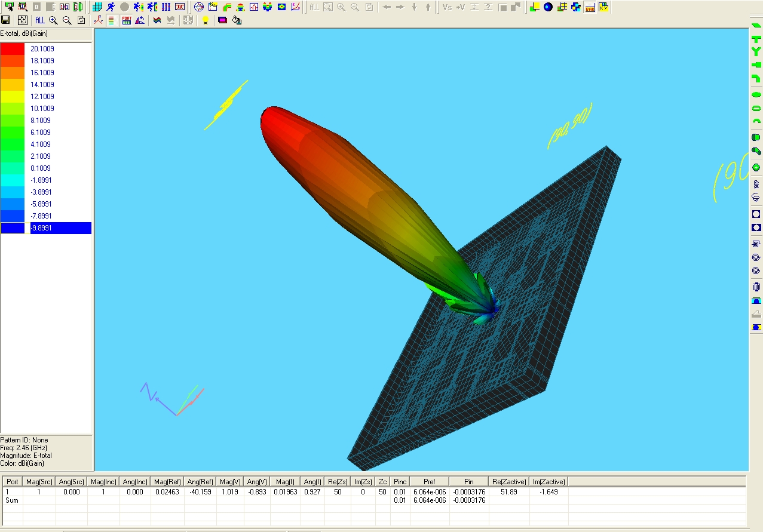
Task: Click the XYZ axis indicator in the viewport
Action: point(172,399)
